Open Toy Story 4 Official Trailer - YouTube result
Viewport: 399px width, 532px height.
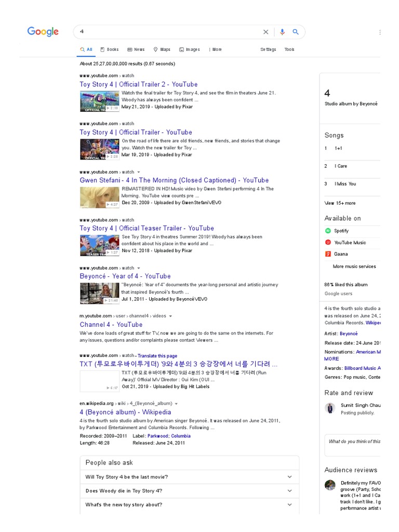(x=136, y=132)
